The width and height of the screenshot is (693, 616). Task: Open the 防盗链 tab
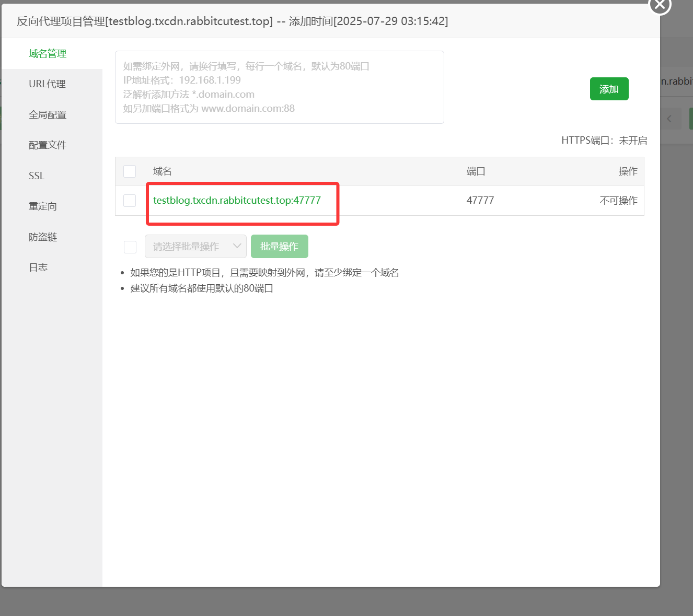43,237
